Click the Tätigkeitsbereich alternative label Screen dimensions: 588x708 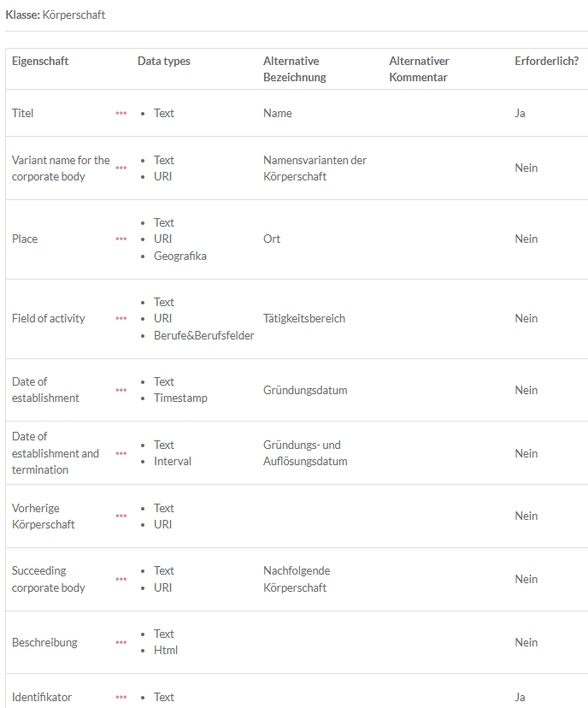point(304,319)
